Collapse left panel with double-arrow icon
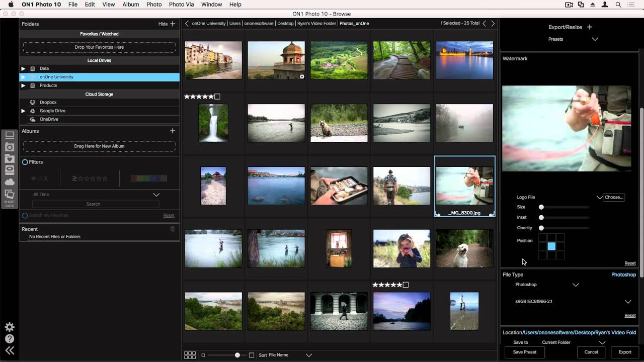Image resolution: width=644 pixels, height=362 pixels. pos(10,351)
